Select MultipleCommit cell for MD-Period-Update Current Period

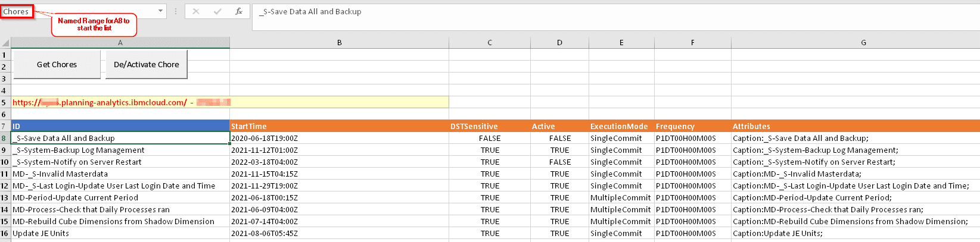[x=620, y=197]
